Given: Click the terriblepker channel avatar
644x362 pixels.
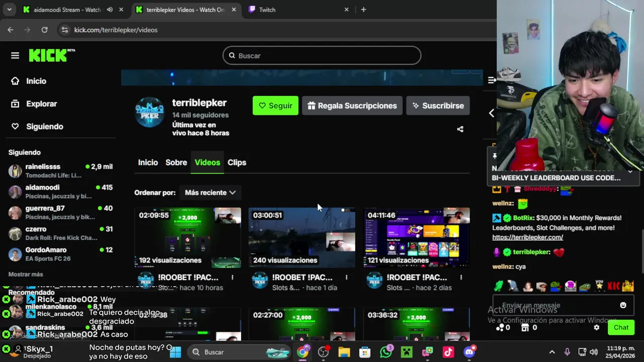Looking at the screenshot, I should pos(149,112).
